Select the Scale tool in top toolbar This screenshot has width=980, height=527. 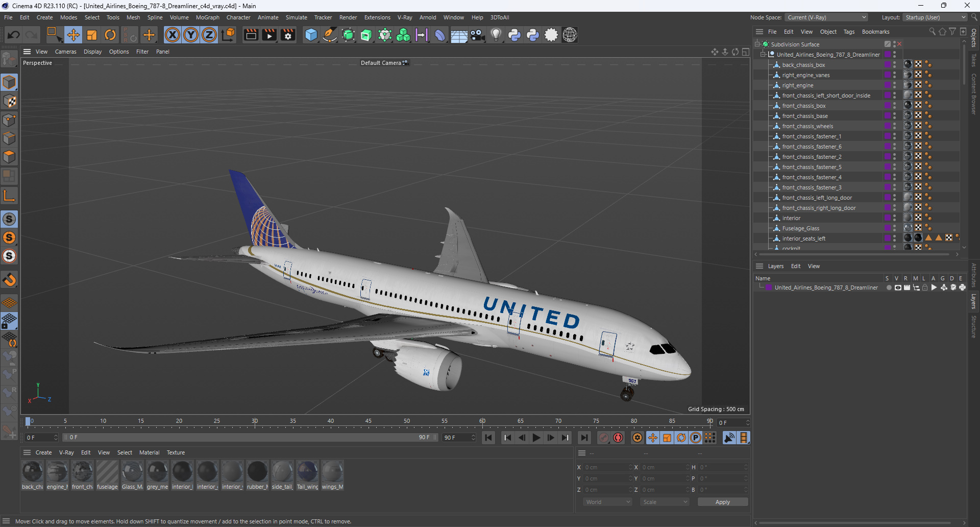click(92, 35)
